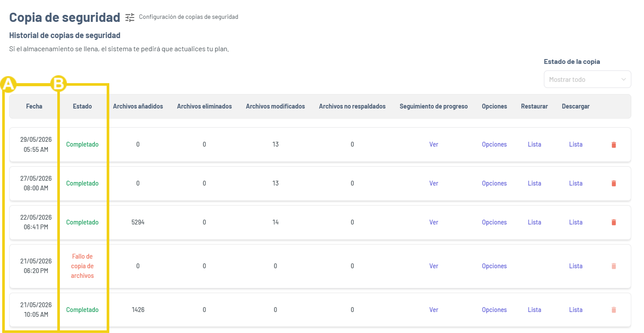View progress of 27/05/2026 08:00 AM backup
This screenshot has height=333, width=644.
434,183
